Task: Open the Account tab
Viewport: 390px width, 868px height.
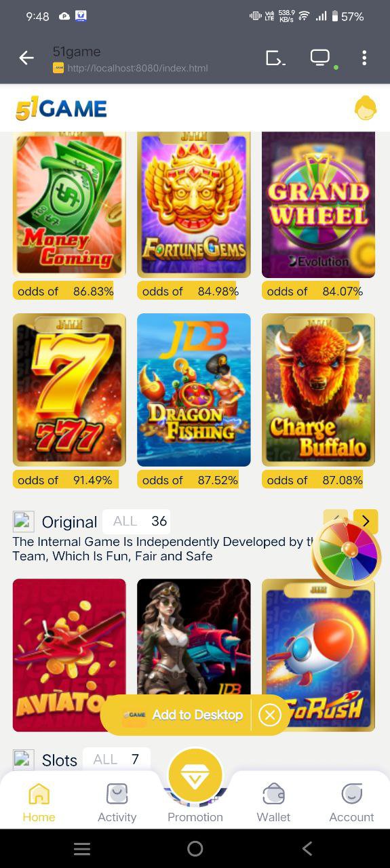Action: 351,802
